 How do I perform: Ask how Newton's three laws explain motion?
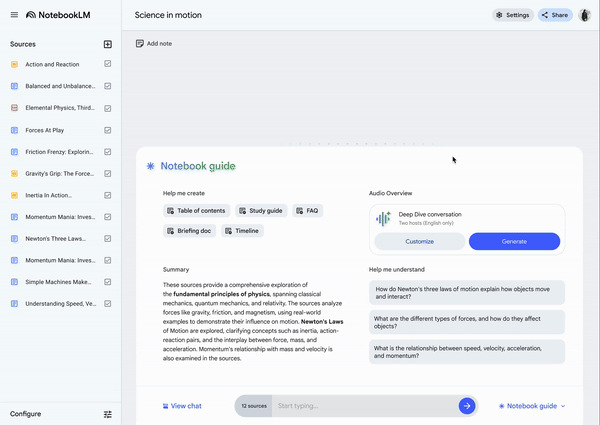click(x=467, y=293)
